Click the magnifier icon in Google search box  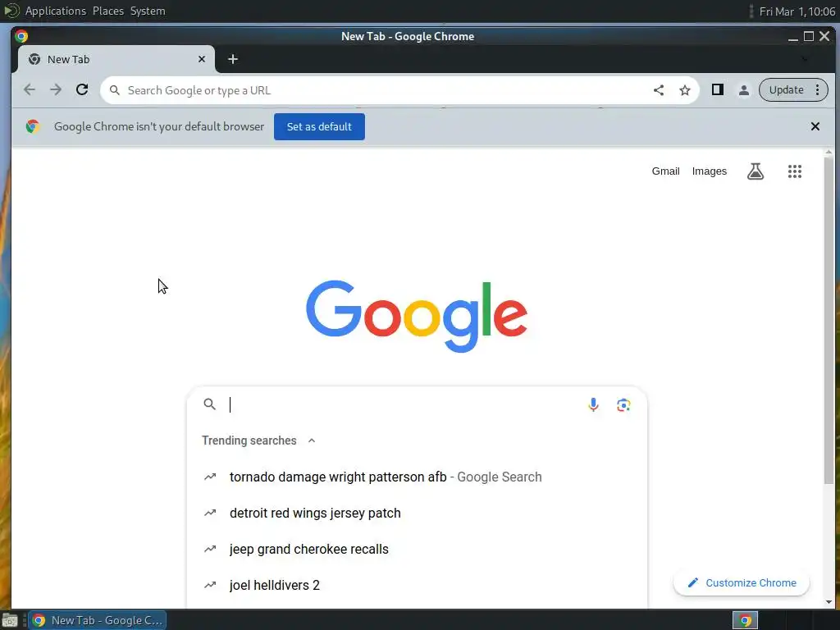pos(209,404)
